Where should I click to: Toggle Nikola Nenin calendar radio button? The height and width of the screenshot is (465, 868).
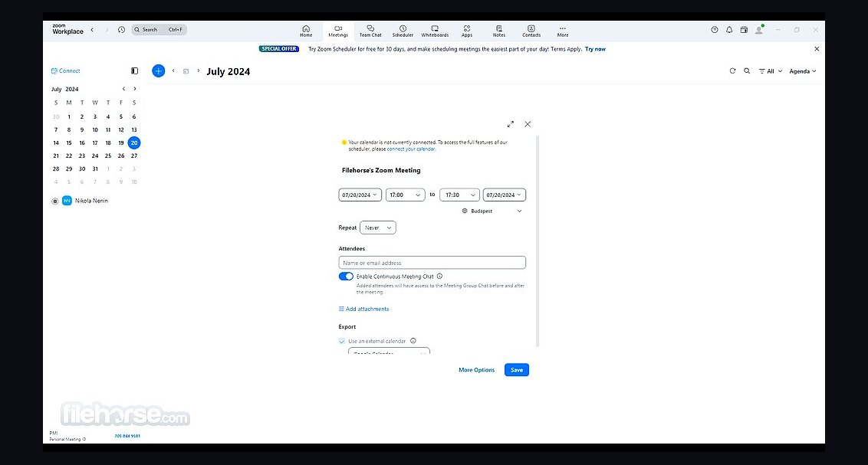54,201
